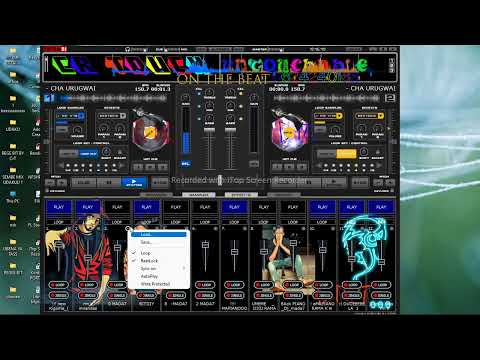This screenshot has width=480, height=360.
Task: Click the left deck sampler volume knob
Action: (x=77, y=130)
